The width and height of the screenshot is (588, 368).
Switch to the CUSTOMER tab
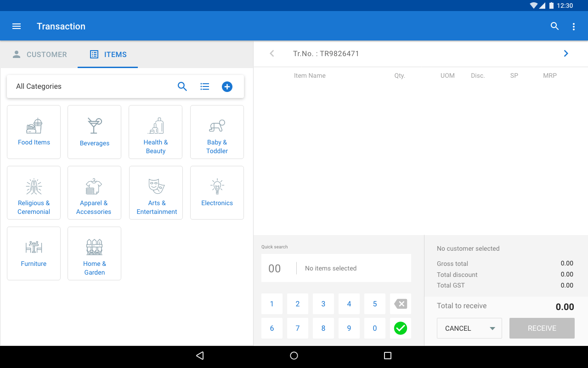(x=40, y=54)
